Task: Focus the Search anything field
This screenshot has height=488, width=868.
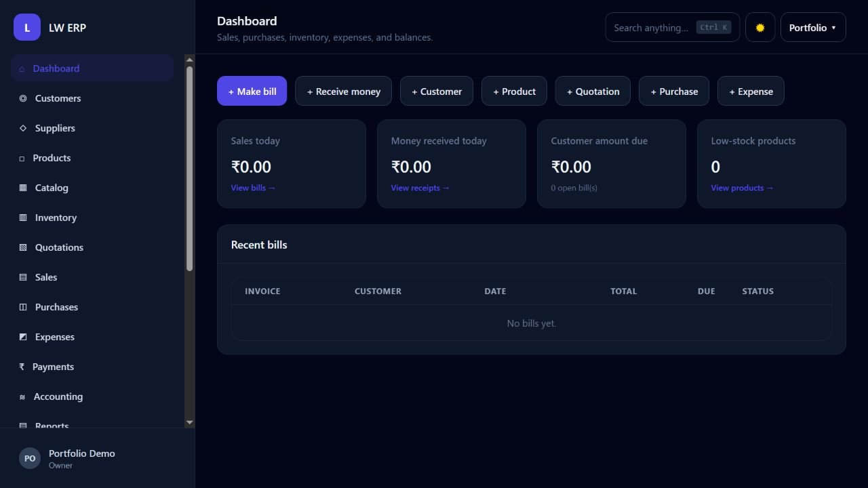Action: (x=673, y=27)
